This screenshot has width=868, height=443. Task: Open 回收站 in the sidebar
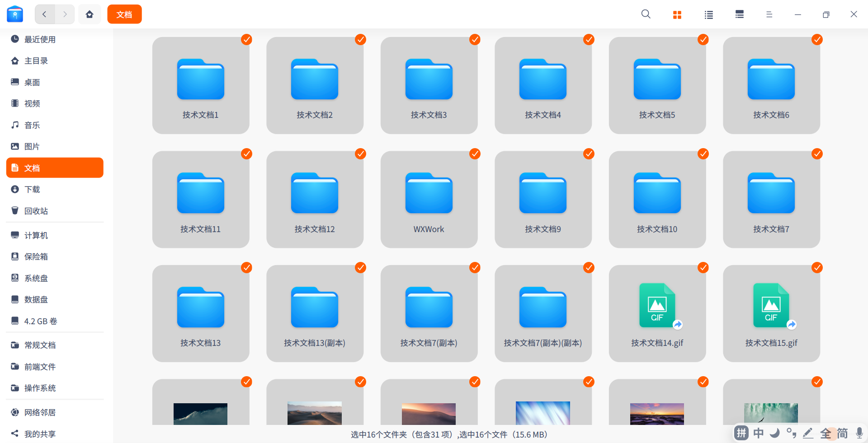(55, 211)
